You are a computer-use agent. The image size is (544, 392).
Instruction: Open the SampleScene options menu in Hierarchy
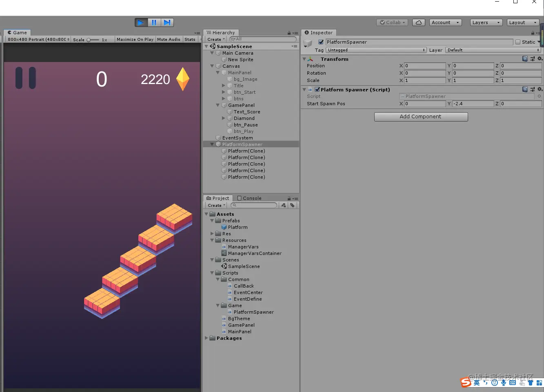click(x=294, y=47)
